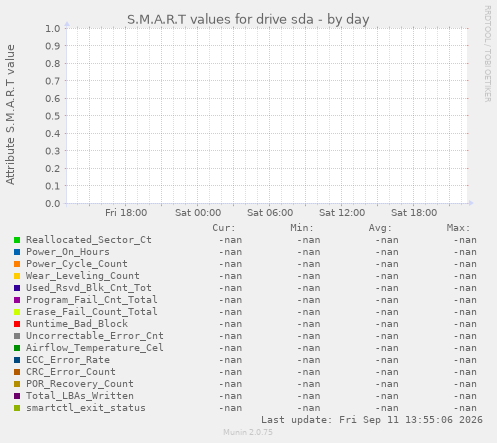Click the POR_Recovery_Count gold swatch
This screenshot has height=443, width=497.
(17, 384)
